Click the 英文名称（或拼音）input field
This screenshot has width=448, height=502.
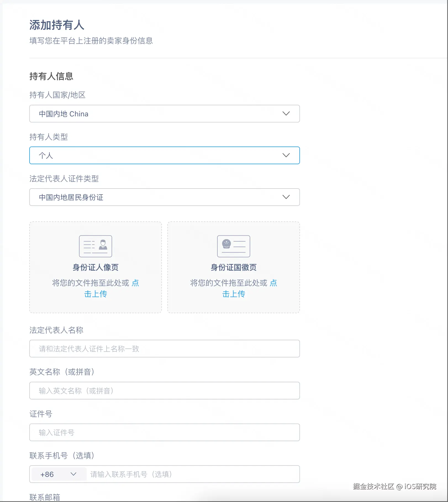click(164, 391)
